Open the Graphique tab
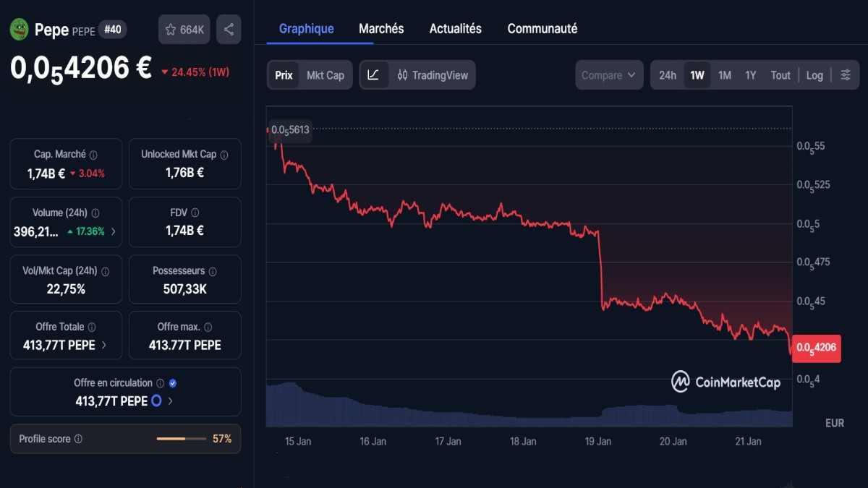This screenshot has height=488, width=868. pyautogui.click(x=307, y=29)
